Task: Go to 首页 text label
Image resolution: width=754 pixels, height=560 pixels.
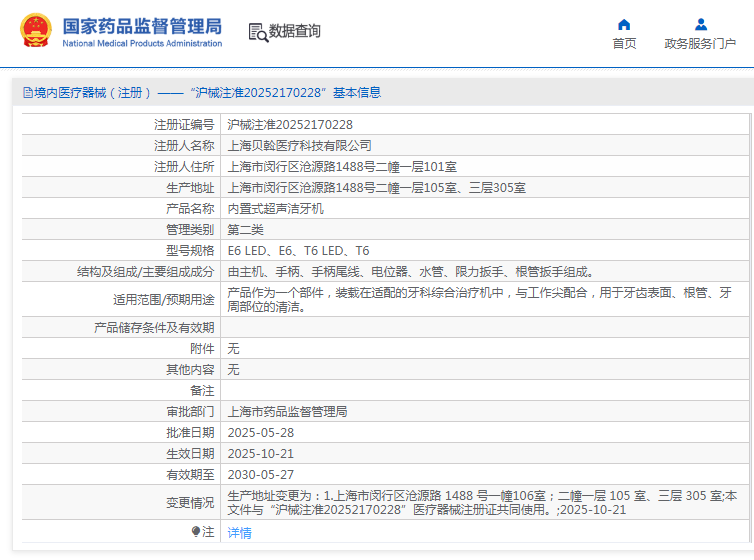Action: [624, 44]
